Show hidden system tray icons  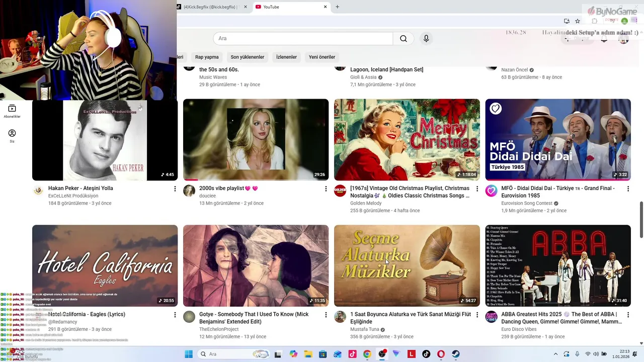click(556, 354)
